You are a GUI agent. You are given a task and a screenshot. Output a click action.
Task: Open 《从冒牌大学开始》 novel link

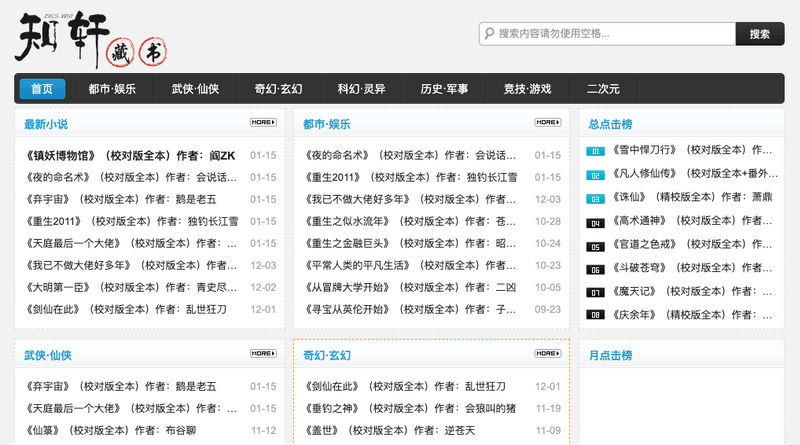pyautogui.click(x=410, y=287)
